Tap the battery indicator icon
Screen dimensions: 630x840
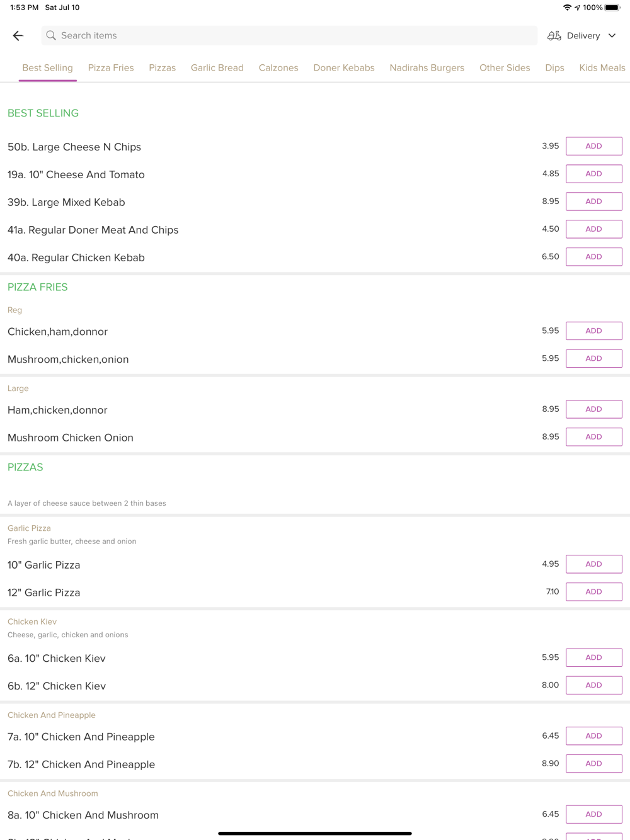[x=612, y=8]
